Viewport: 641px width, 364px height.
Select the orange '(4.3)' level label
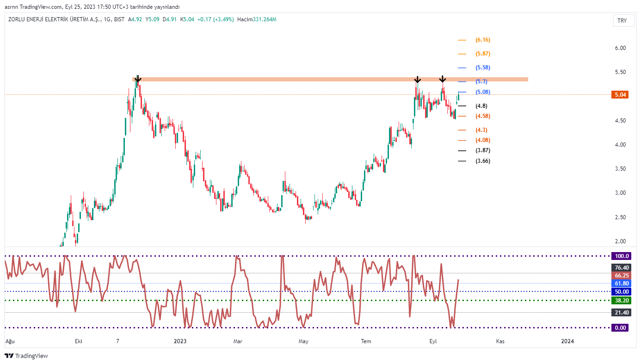(481, 130)
